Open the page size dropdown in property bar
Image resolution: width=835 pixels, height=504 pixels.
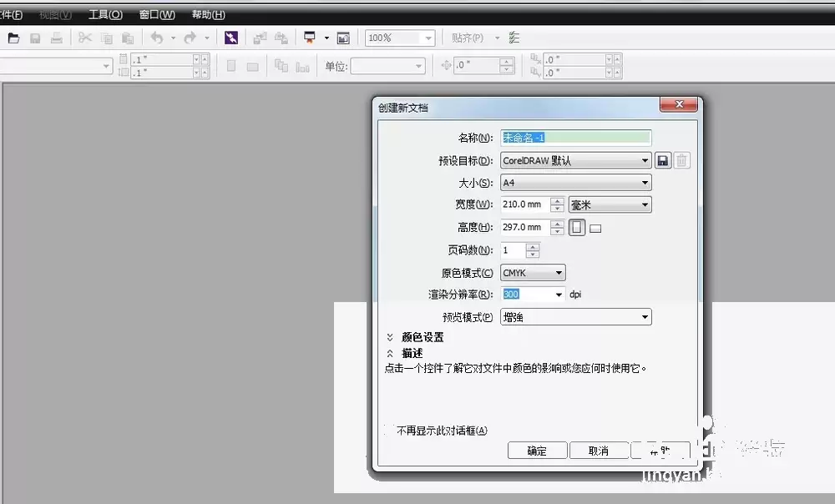(x=106, y=66)
